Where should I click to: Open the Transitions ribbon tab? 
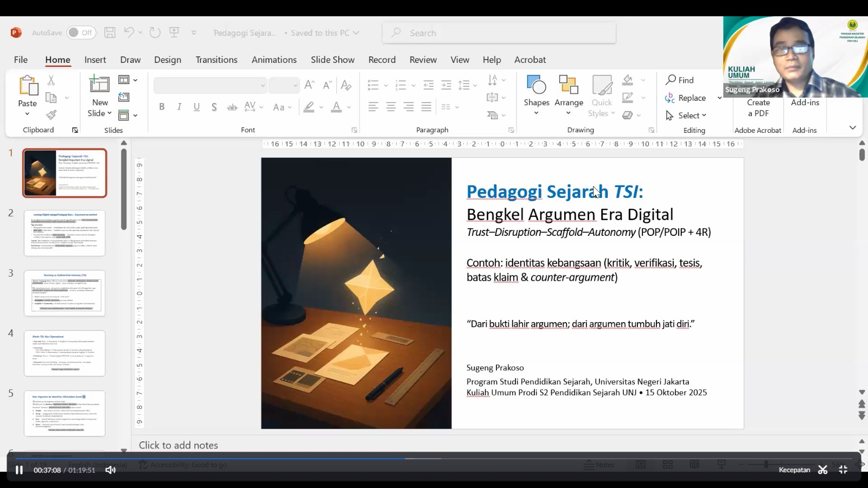[216, 60]
